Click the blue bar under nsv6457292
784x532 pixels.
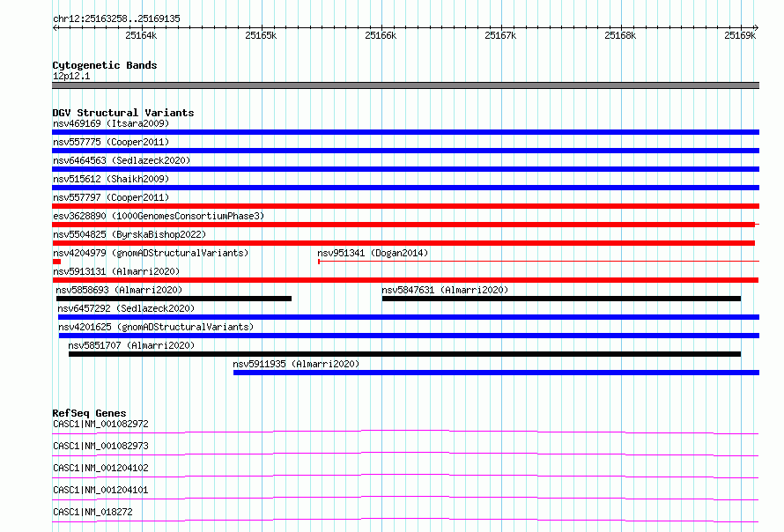tap(409, 317)
